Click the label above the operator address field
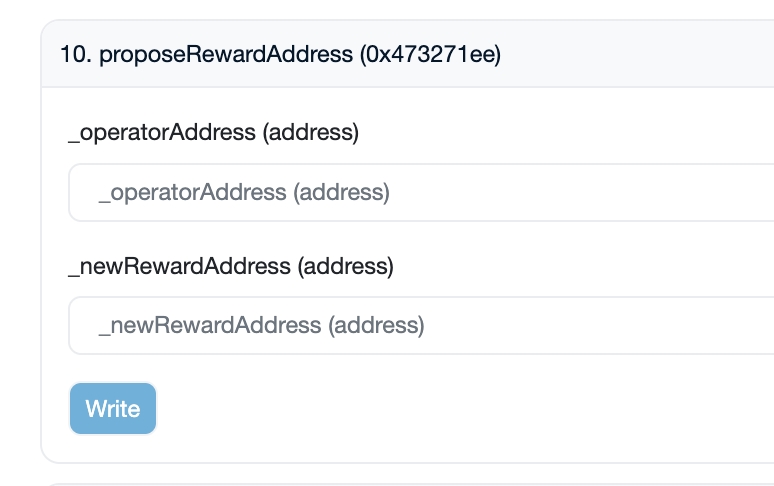This screenshot has width=774, height=486. [213, 133]
